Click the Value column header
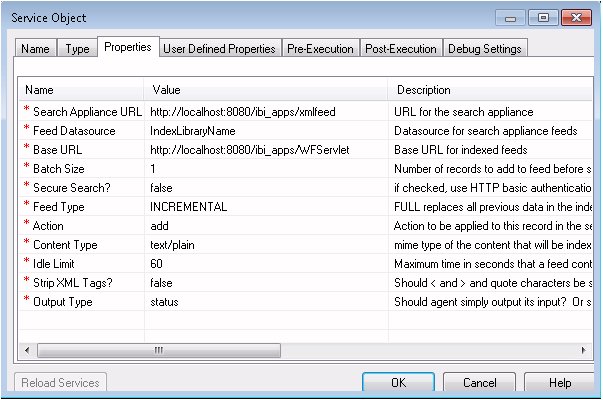This screenshot has height=400, width=603. pyautogui.click(x=266, y=90)
